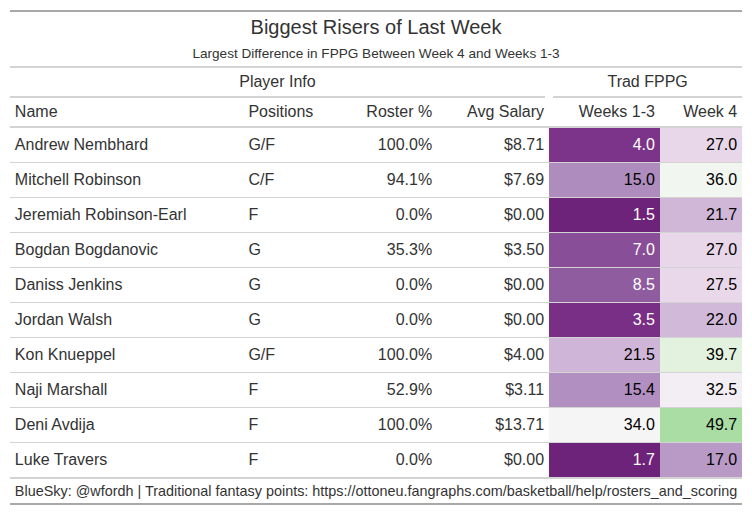This screenshot has width=752, height=515.
Task: Select the Player Info group header
Action: [278, 82]
